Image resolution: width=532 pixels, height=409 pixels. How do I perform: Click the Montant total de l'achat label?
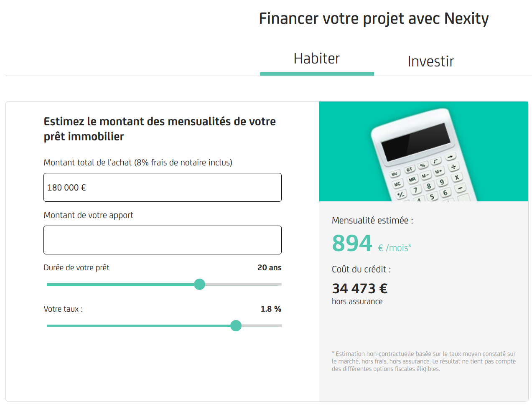click(x=138, y=163)
